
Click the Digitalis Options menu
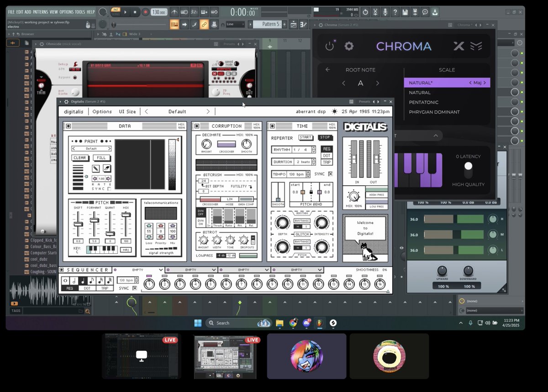pyautogui.click(x=102, y=111)
